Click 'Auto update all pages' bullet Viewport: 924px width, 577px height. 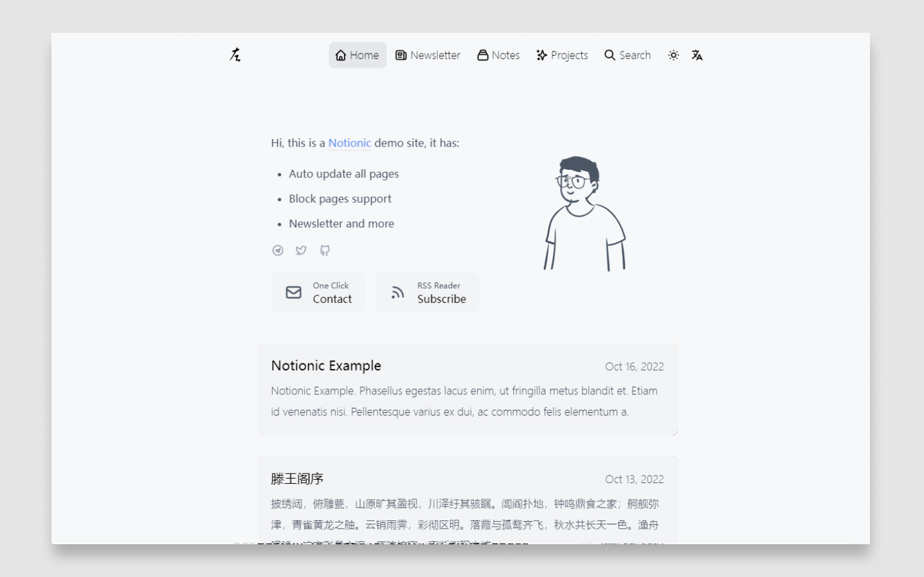click(344, 174)
